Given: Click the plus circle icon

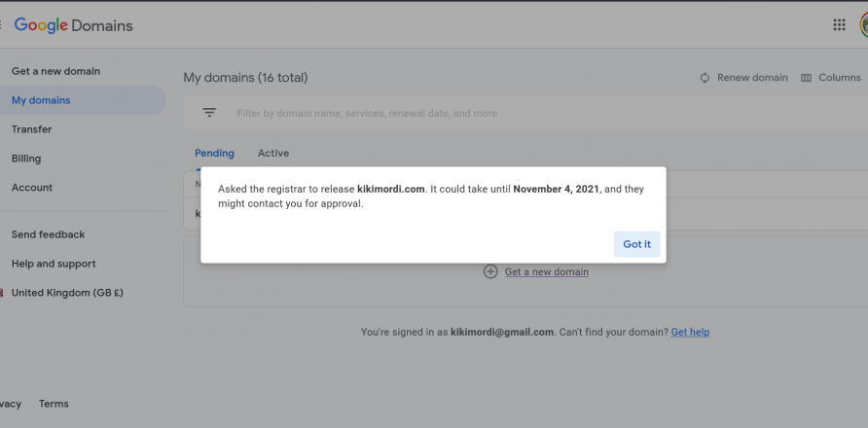Looking at the screenshot, I should [490, 271].
